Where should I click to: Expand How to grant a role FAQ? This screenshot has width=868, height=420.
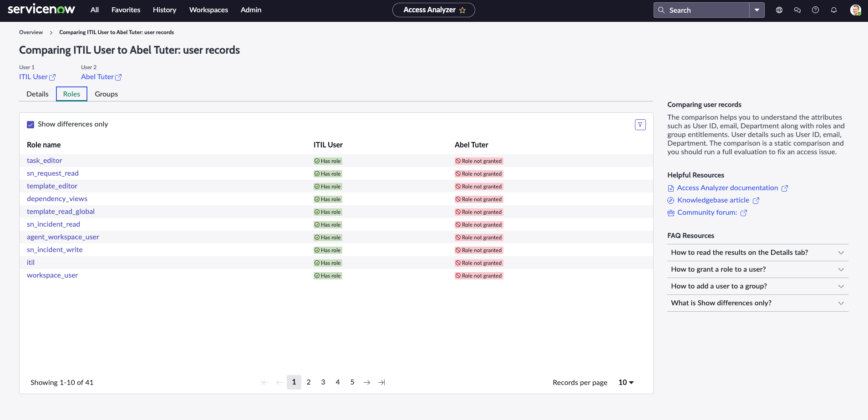pyautogui.click(x=758, y=269)
